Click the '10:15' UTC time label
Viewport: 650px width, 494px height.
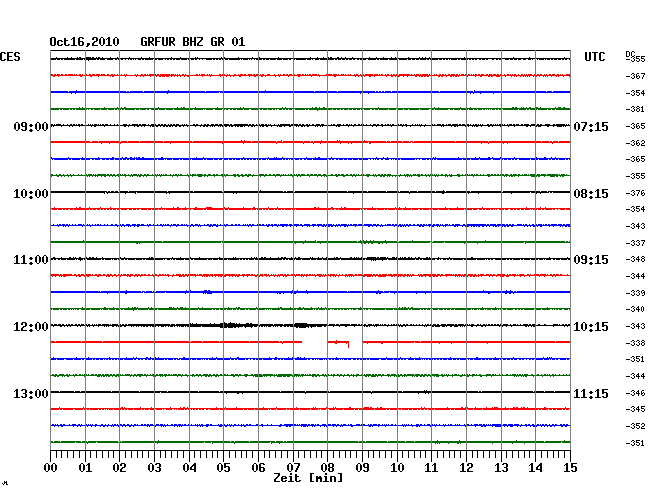591,327
